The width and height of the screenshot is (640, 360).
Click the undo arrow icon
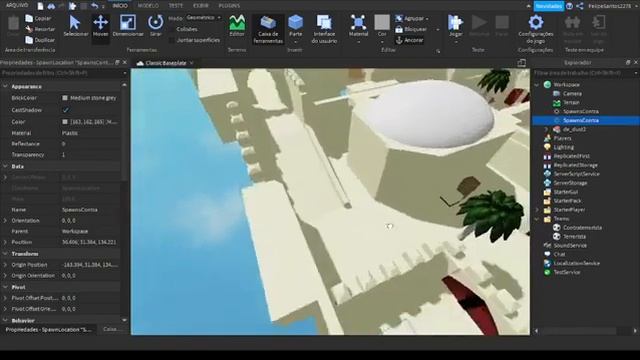tap(94, 6)
